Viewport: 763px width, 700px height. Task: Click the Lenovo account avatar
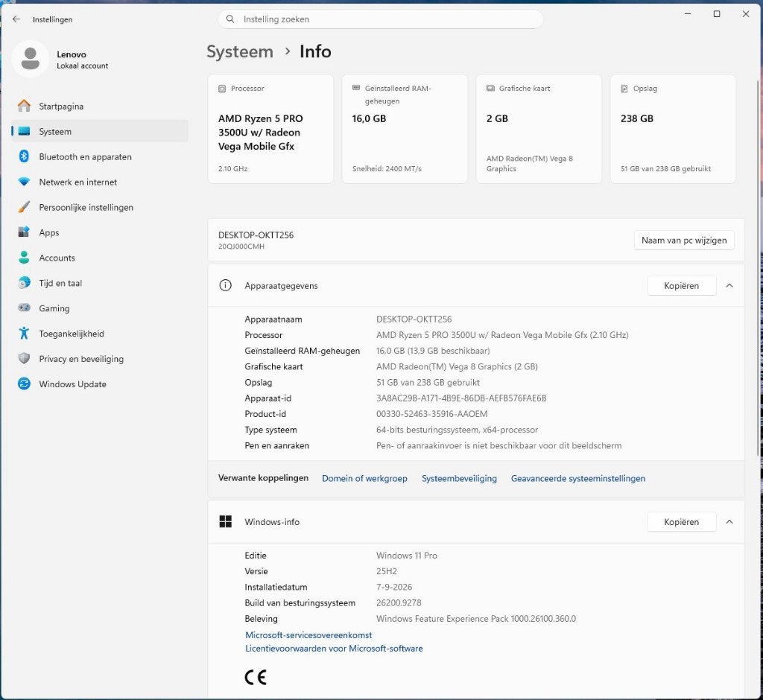tap(30, 59)
